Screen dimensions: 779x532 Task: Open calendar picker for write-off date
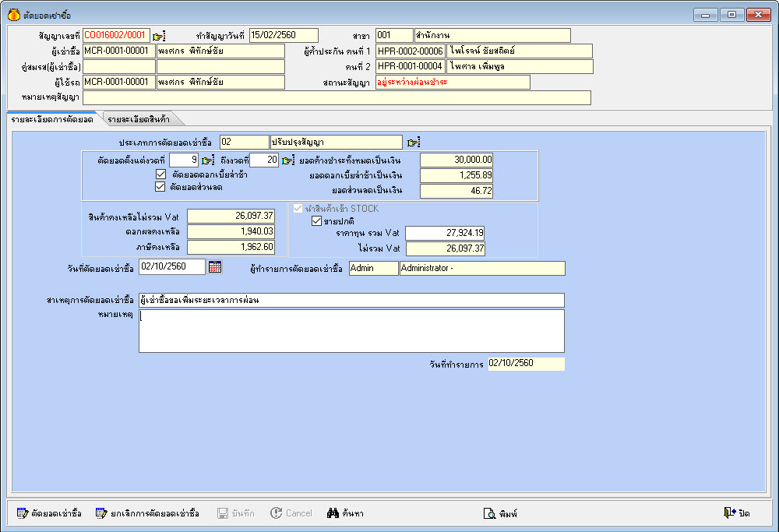point(215,266)
